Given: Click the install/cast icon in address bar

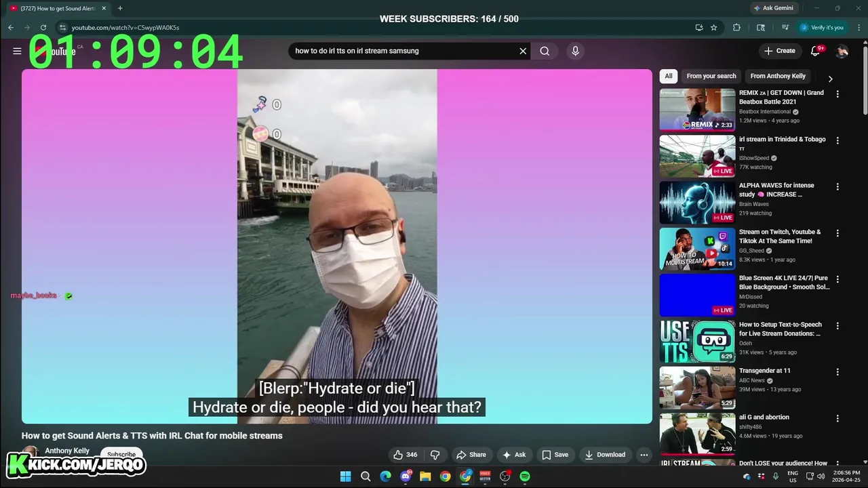Looking at the screenshot, I should coord(699,28).
